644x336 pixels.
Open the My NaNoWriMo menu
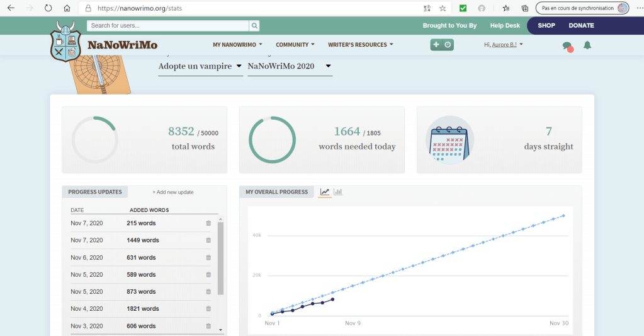[237, 45]
